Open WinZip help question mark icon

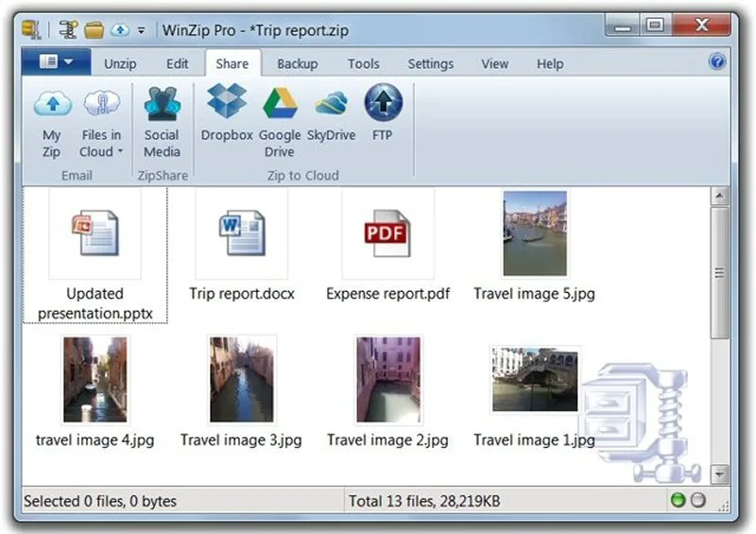coord(717,61)
